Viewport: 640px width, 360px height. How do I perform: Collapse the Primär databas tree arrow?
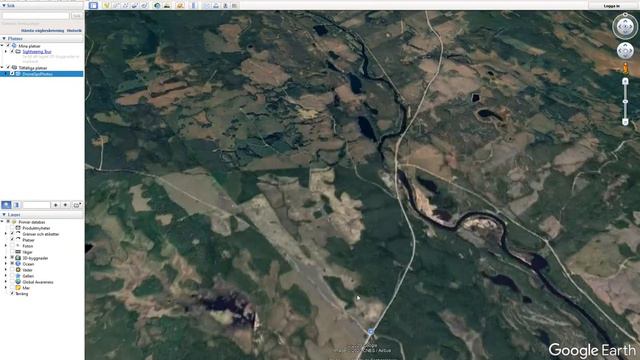[x=2, y=222]
